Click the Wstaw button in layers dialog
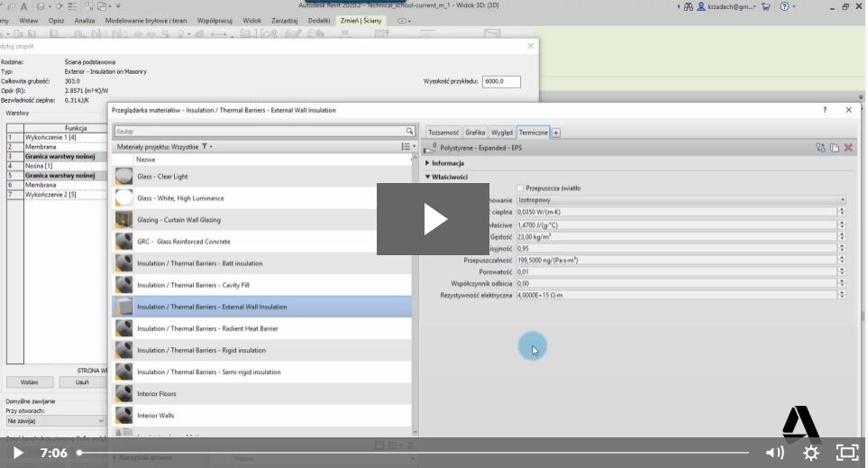This screenshot has height=468, width=868. coord(30,382)
